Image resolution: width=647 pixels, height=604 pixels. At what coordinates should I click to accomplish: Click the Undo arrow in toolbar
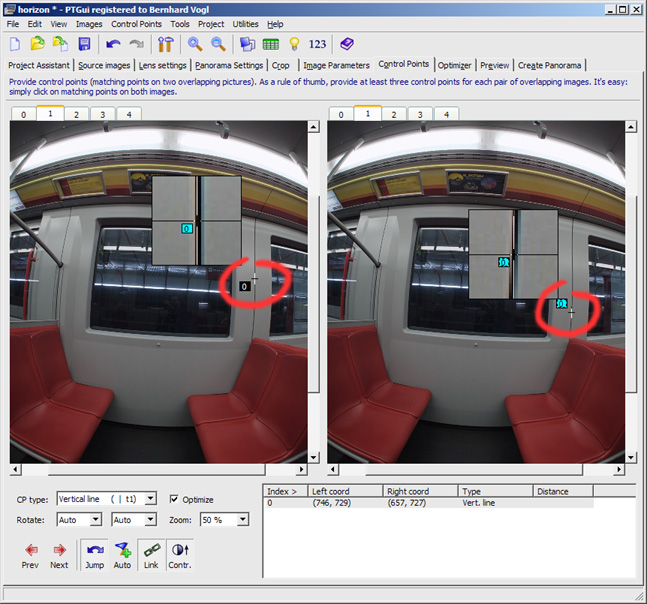[x=113, y=44]
